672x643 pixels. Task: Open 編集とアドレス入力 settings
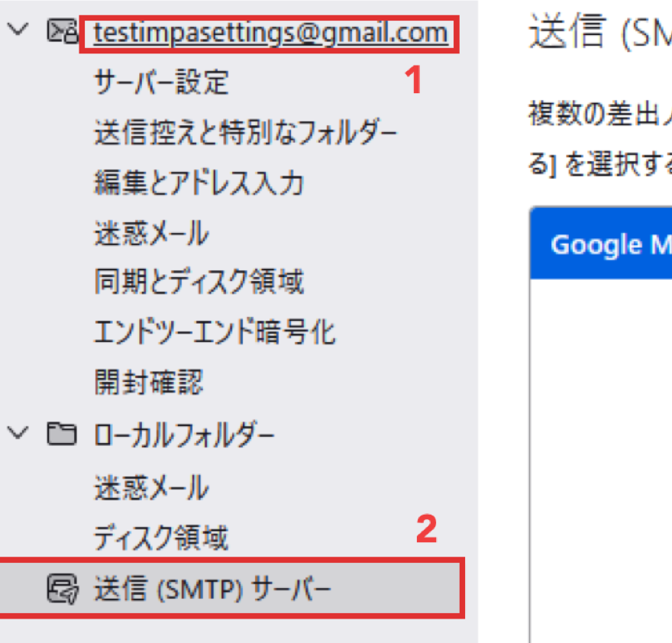coord(199,183)
